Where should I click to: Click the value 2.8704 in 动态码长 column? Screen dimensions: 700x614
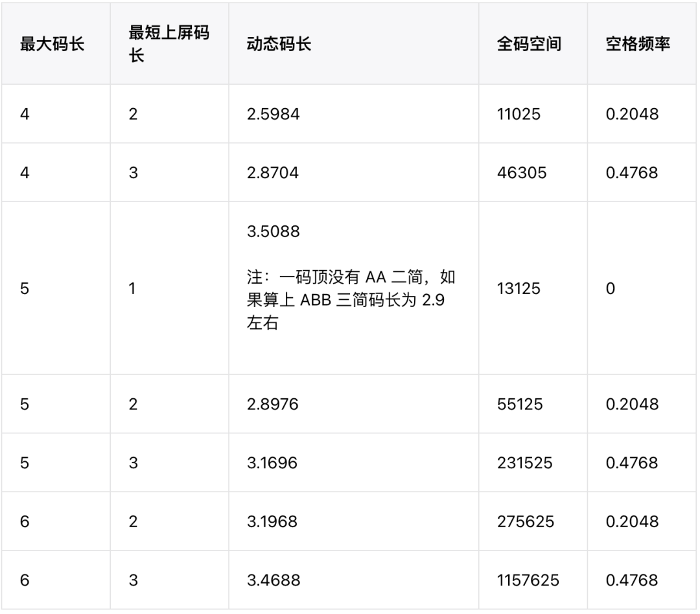(x=273, y=173)
